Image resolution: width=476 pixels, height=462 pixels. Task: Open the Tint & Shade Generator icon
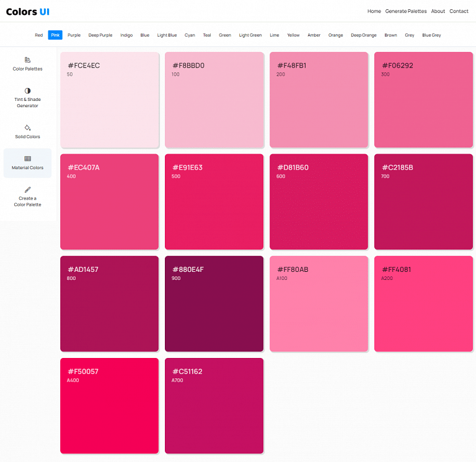pos(28,90)
